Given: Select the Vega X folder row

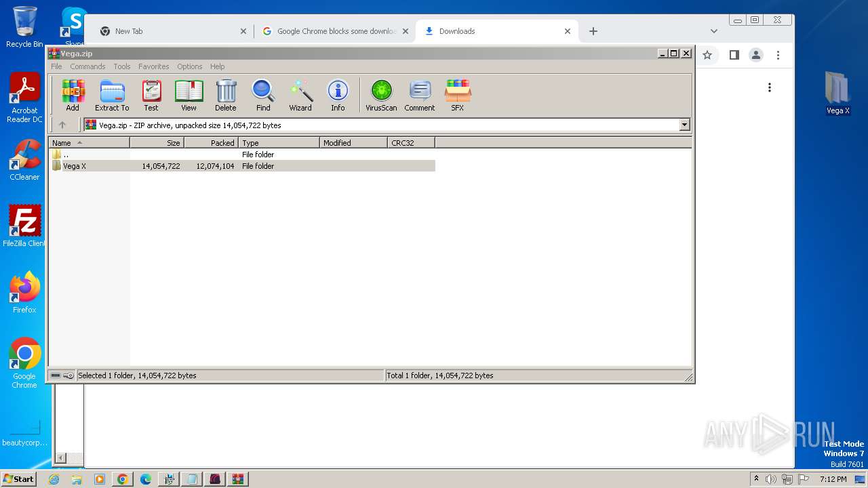Looking at the screenshot, I should pyautogui.click(x=243, y=166).
